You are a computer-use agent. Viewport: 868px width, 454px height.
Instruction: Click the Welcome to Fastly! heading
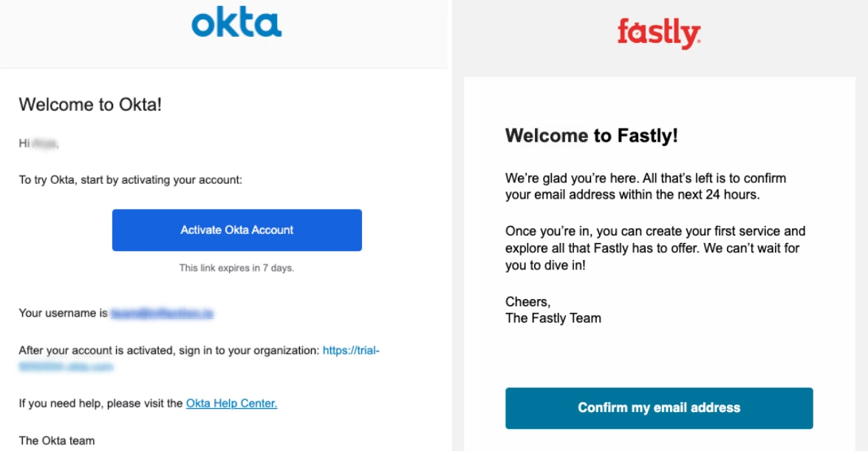[x=591, y=136]
